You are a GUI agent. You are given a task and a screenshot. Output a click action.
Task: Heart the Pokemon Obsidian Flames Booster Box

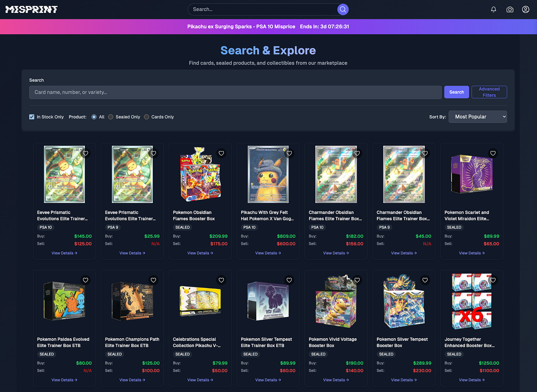click(221, 153)
